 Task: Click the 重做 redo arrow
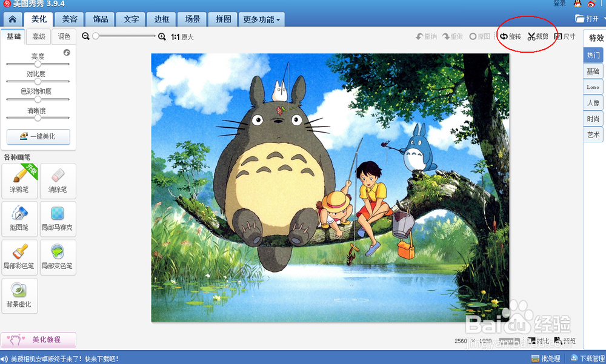coord(453,37)
